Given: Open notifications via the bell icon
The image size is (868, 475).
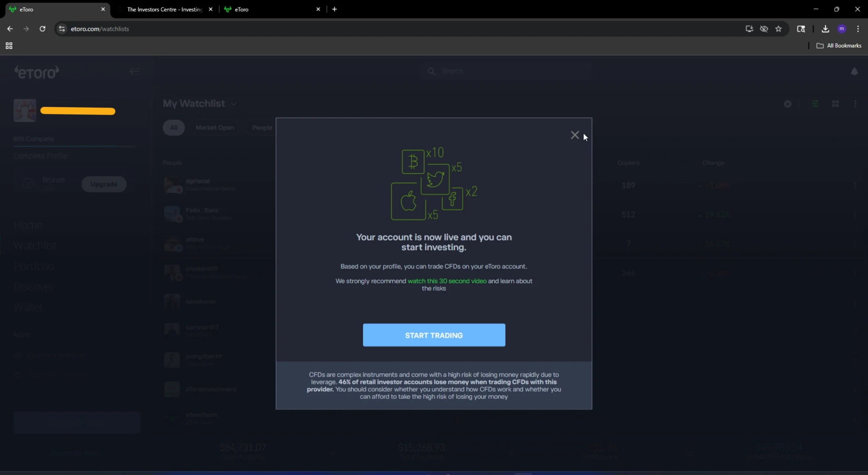Looking at the screenshot, I should (x=855, y=71).
